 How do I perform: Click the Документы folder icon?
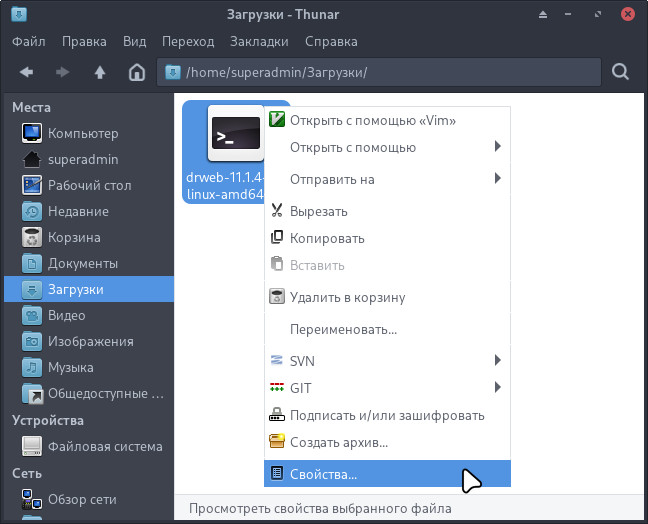pyautogui.click(x=32, y=263)
